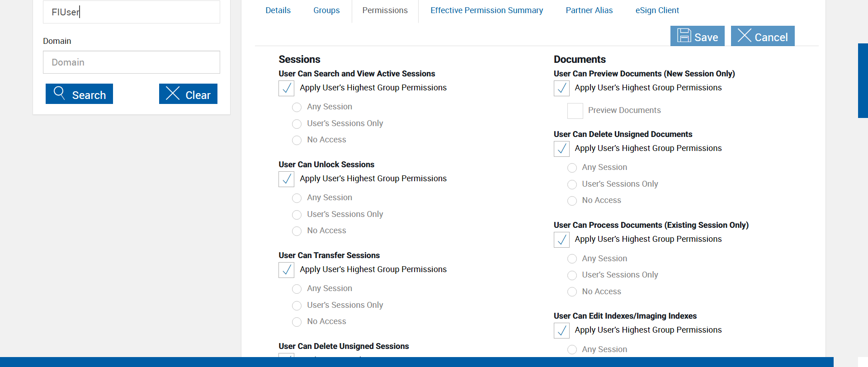Uncheck group permissions for Delete Unsigned Documents
This screenshot has width=868, height=367.
(561, 149)
